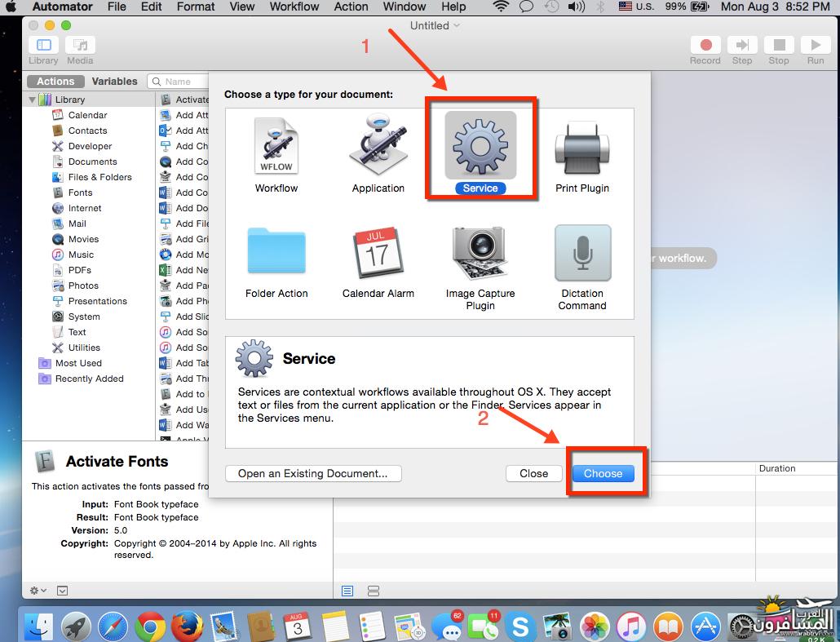Select the Service gear icon
Screen dimensions: 840x642
tap(480, 145)
